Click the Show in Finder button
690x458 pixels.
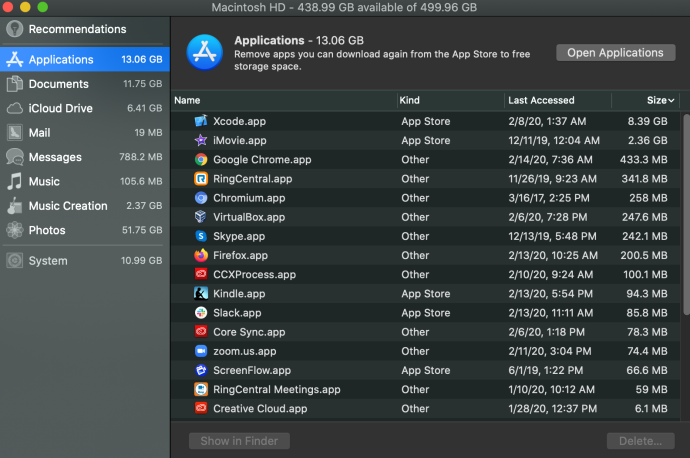pyautogui.click(x=239, y=441)
